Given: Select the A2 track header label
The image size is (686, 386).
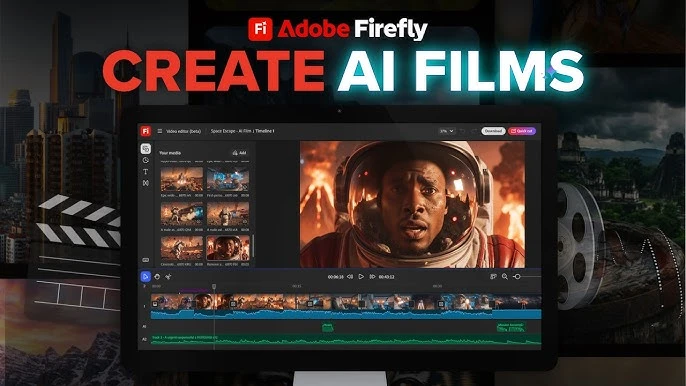Looking at the screenshot, I should tap(144, 339).
